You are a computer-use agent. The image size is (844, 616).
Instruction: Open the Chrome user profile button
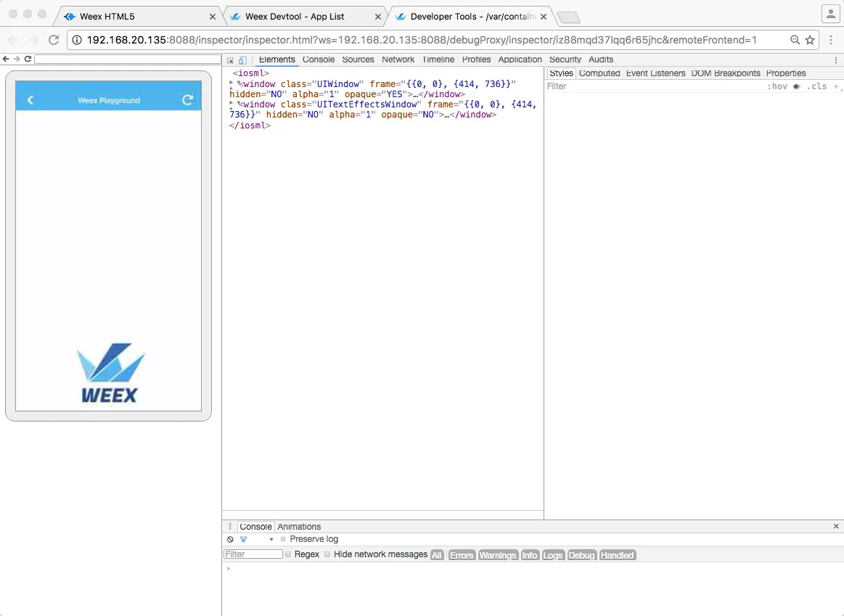831,14
